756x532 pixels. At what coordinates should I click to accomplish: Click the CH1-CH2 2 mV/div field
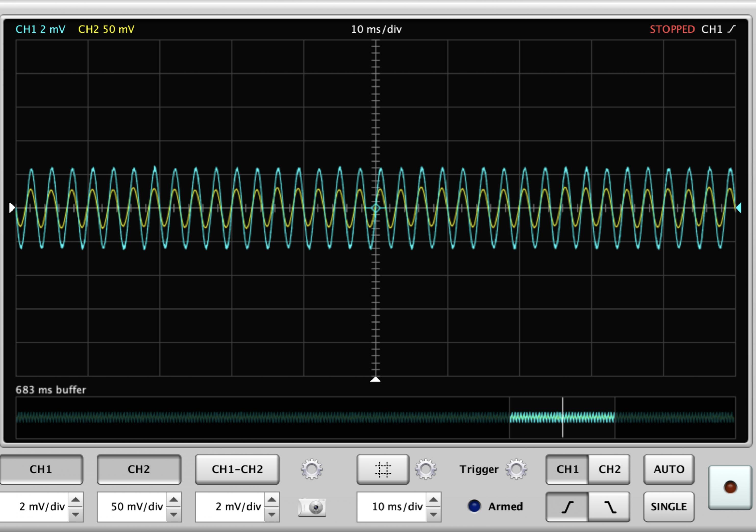pos(230,507)
